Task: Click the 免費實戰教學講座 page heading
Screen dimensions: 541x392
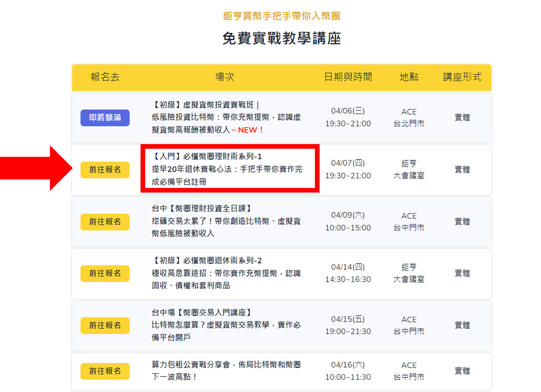Action: [x=281, y=38]
